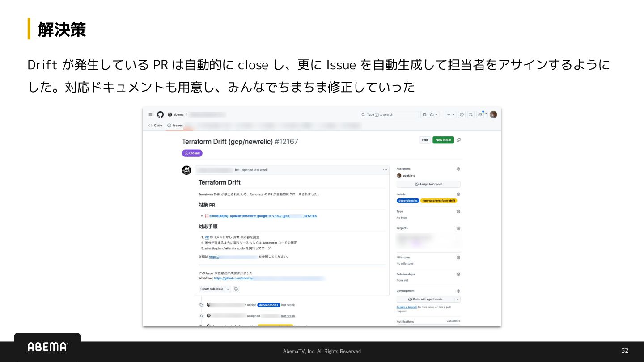Click the Edit issue title button

point(425,140)
